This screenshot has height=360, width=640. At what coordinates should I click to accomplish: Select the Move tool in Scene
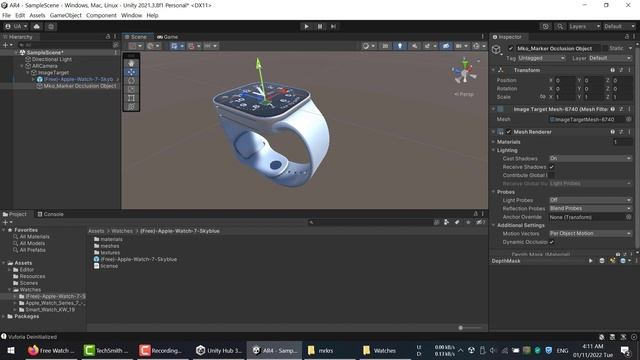131,72
